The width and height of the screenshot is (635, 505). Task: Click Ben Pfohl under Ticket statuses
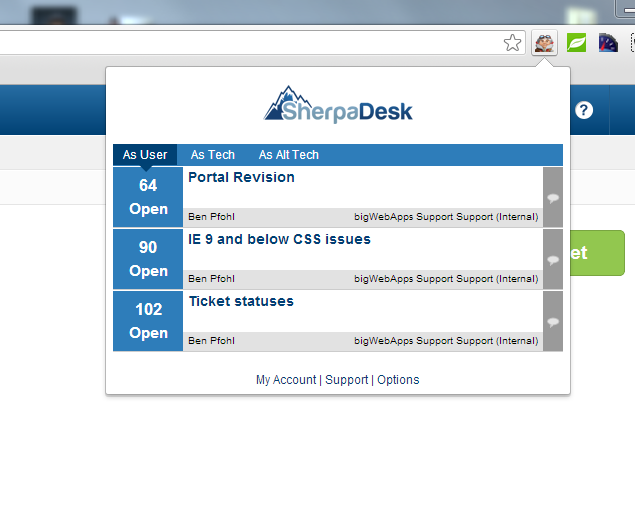[211, 341]
